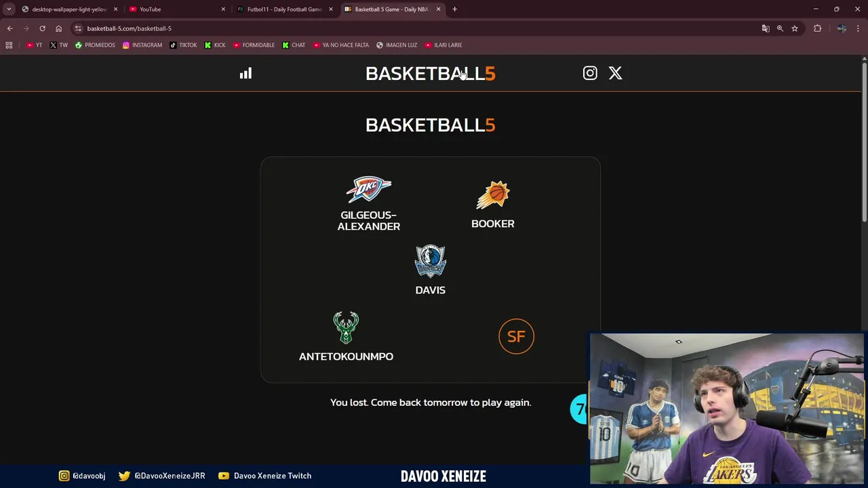Open the statistics bar chart icon

pyautogui.click(x=245, y=73)
